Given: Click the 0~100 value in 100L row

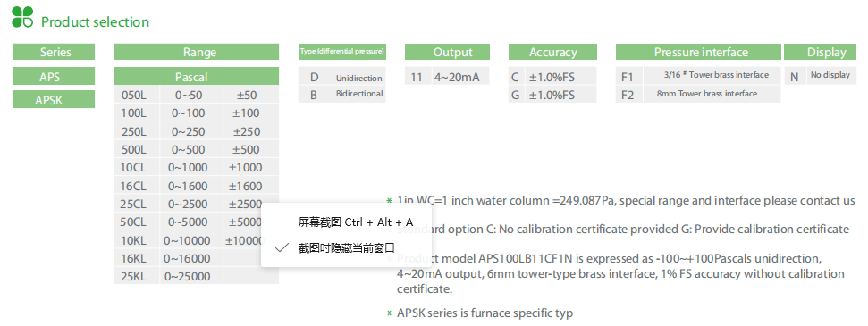Looking at the screenshot, I should click(189, 113).
